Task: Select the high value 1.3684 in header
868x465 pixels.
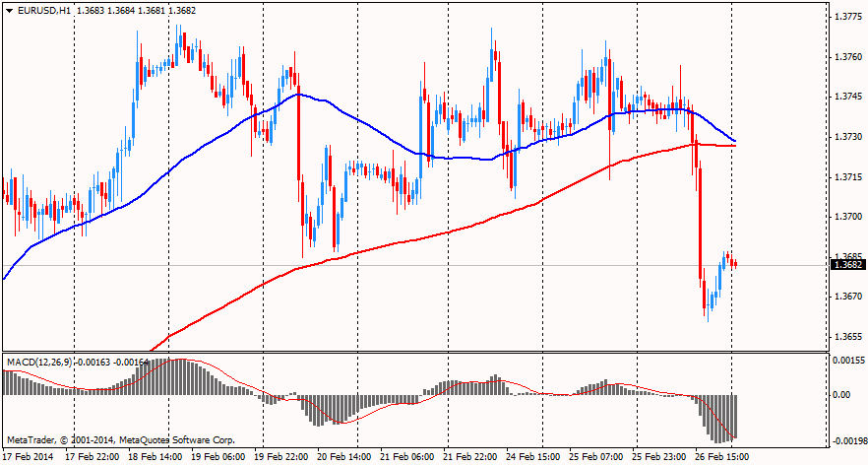Action: click(x=121, y=11)
